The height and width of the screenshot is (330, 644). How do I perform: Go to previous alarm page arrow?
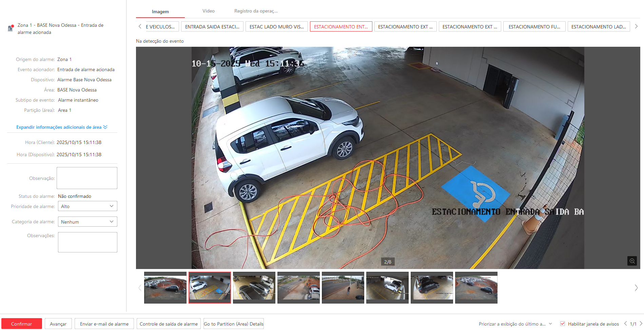(626, 324)
